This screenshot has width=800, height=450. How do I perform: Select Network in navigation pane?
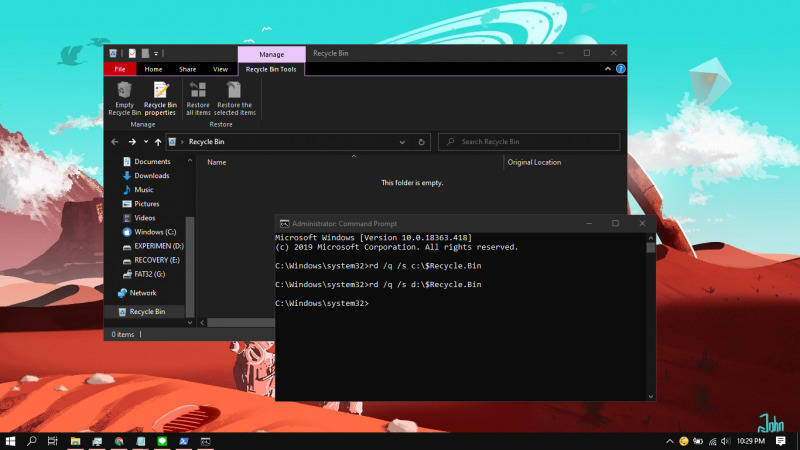tap(137, 293)
